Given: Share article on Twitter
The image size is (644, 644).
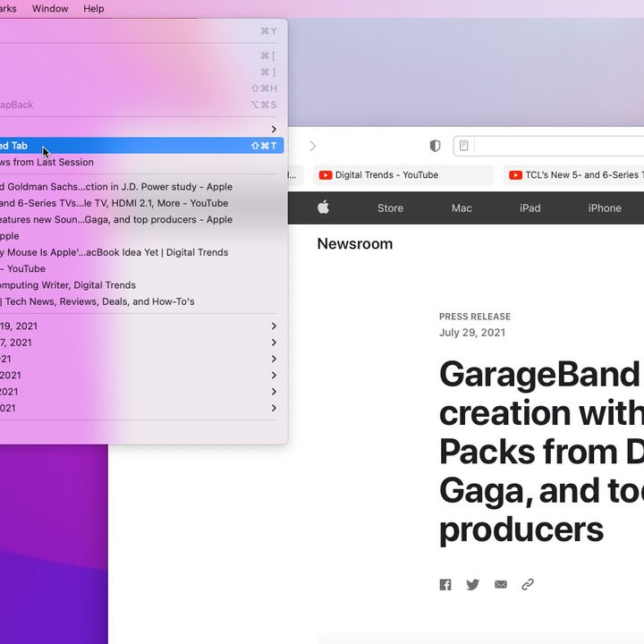Looking at the screenshot, I should [x=473, y=584].
